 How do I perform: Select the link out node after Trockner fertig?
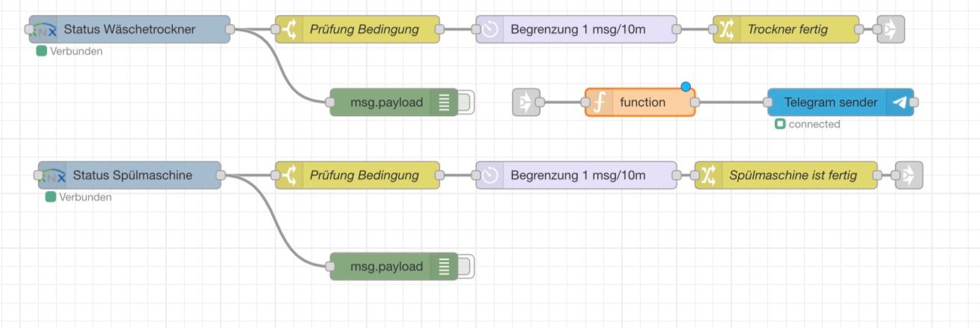[x=891, y=29]
